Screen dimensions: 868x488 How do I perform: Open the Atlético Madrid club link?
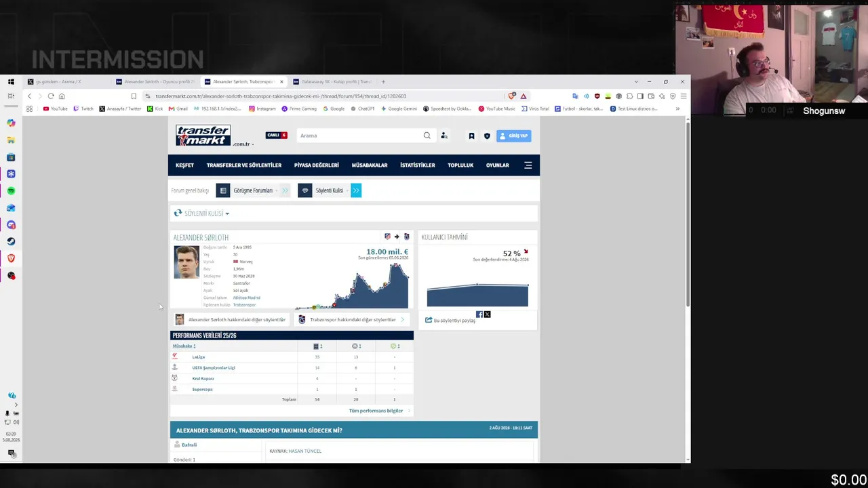tap(246, 298)
